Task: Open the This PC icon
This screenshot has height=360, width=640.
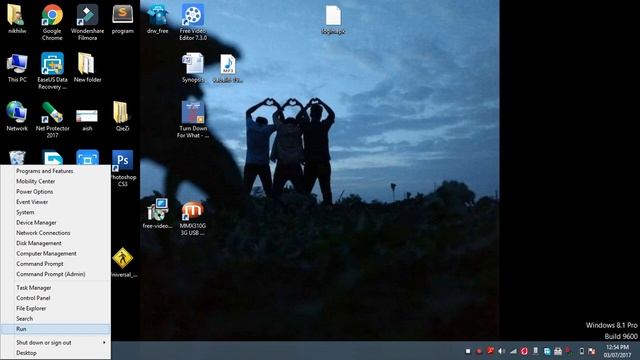Action: point(17,68)
